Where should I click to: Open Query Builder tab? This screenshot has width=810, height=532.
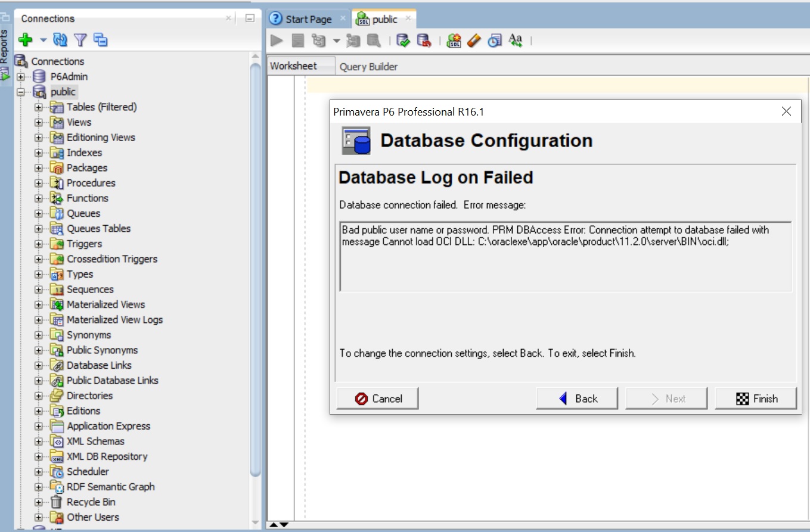pyautogui.click(x=368, y=67)
